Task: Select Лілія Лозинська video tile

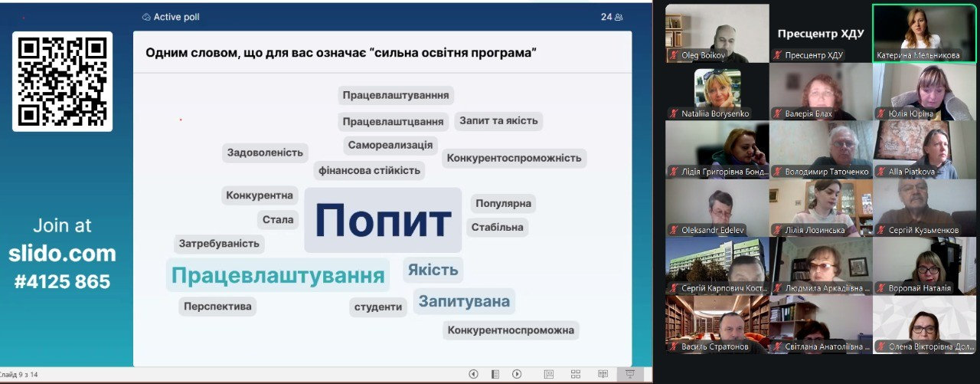Action: point(821,208)
